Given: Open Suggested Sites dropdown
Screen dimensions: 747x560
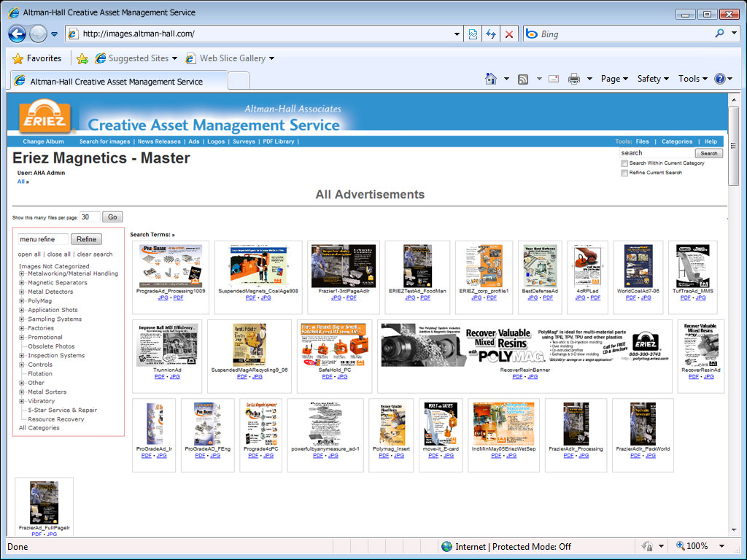Looking at the screenshot, I should [x=136, y=58].
